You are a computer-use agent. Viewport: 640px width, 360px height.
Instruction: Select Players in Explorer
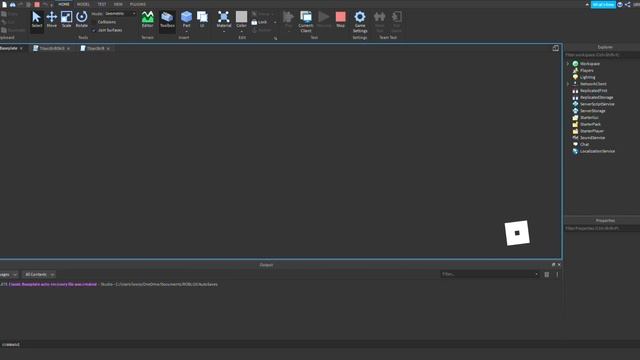pyautogui.click(x=587, y=71)
